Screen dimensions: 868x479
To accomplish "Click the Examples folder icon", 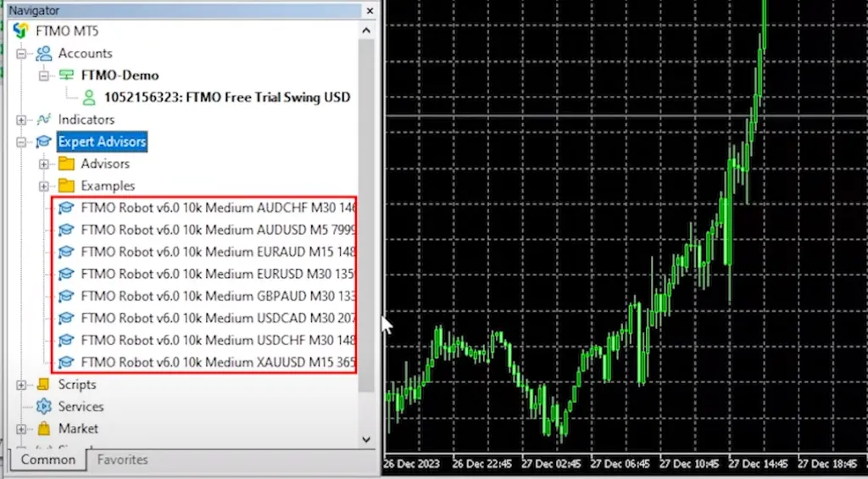I will (66, 186).
